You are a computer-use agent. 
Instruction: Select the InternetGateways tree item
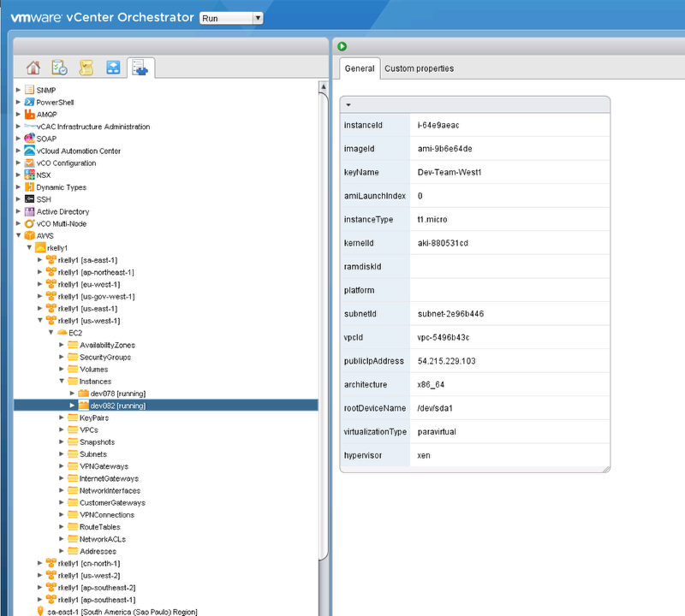tap(109, 478)
